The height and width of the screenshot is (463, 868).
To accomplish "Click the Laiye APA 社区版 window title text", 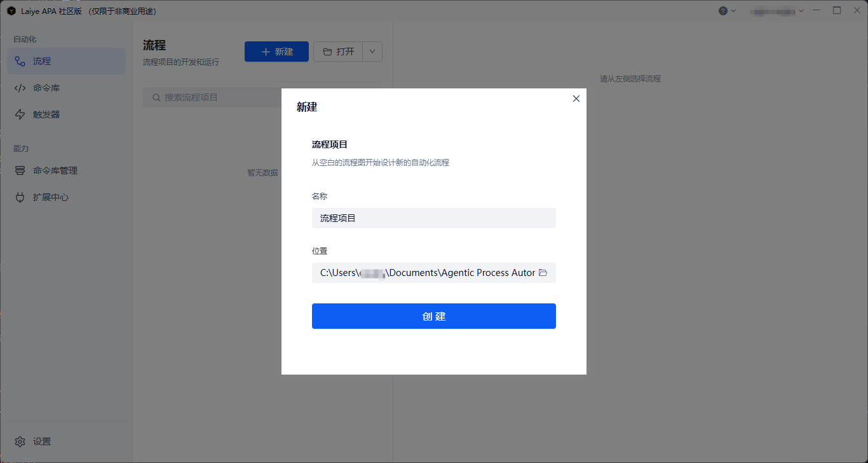I will pyautogui.click(x=88, y=11).
